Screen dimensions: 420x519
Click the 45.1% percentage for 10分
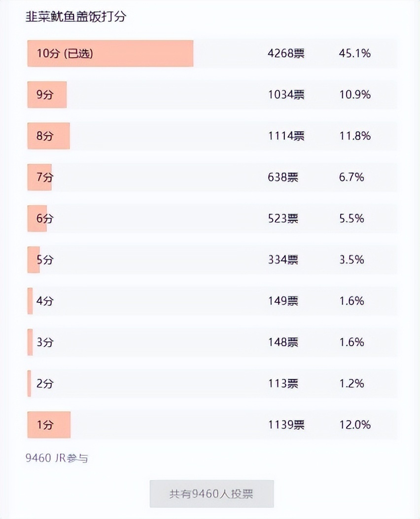(x=354, y=53)
